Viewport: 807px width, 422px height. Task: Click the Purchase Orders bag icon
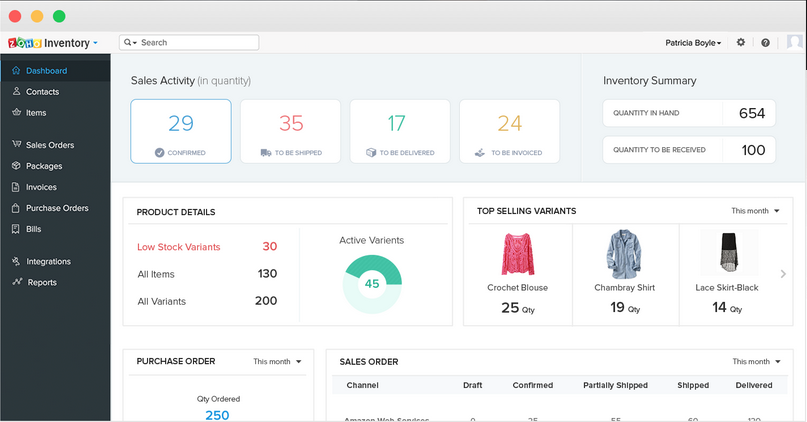16,208
